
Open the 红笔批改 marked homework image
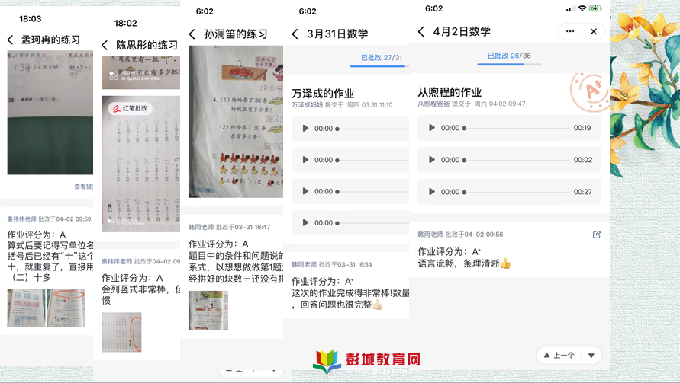[141, 164]
